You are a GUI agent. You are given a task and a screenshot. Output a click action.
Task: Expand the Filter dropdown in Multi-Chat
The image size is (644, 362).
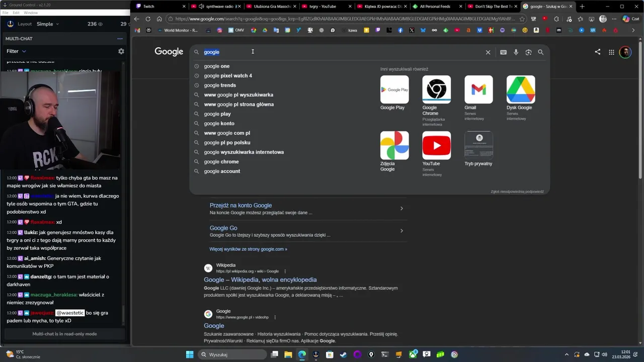pos(16,51)
